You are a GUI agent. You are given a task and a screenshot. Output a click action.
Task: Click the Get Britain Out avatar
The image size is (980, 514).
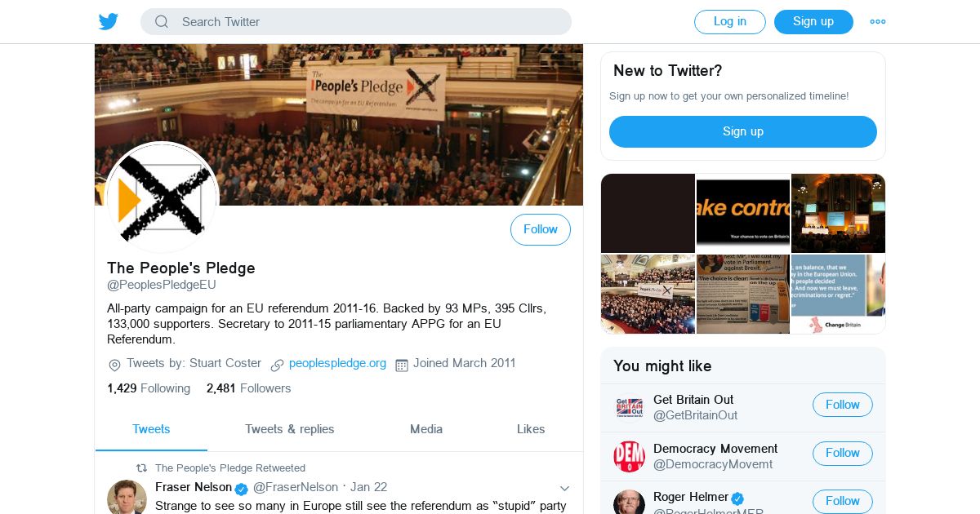[x=630, y=408]
